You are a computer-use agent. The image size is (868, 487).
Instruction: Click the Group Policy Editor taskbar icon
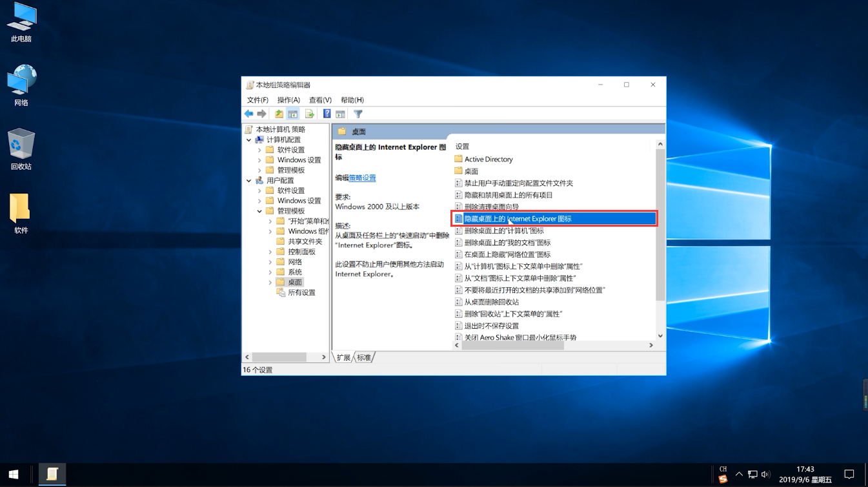pyautogui.click(x=52, y=475)
